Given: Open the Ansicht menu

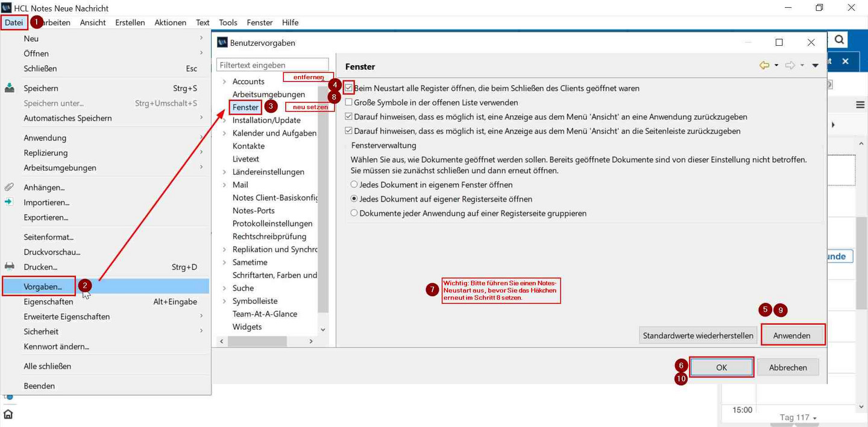Looking at the screenshot, I should tap(93, 22).
